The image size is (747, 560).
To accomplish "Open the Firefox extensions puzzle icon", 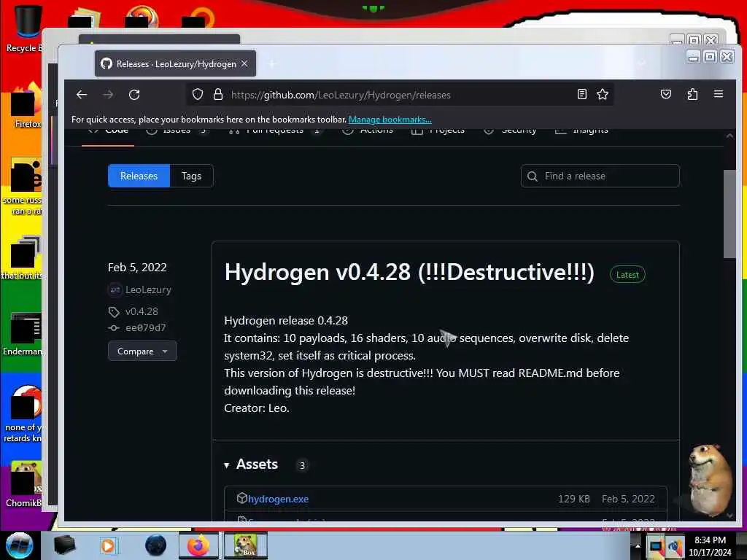I will pyautogui.click(x=692, y=94).
